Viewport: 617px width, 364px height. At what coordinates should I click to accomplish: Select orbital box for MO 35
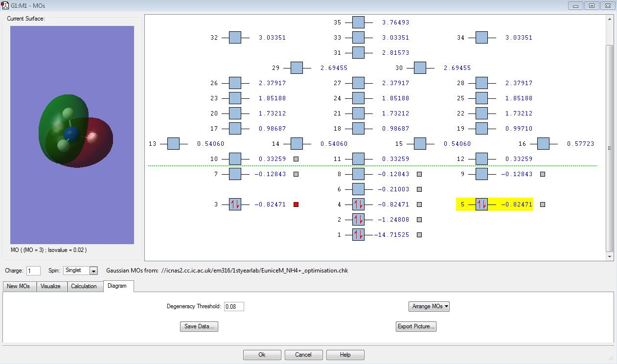point(359,22)
